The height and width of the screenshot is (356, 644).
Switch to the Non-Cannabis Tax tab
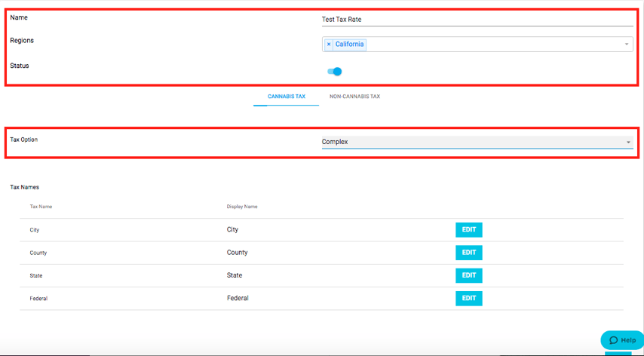(354, 97)
